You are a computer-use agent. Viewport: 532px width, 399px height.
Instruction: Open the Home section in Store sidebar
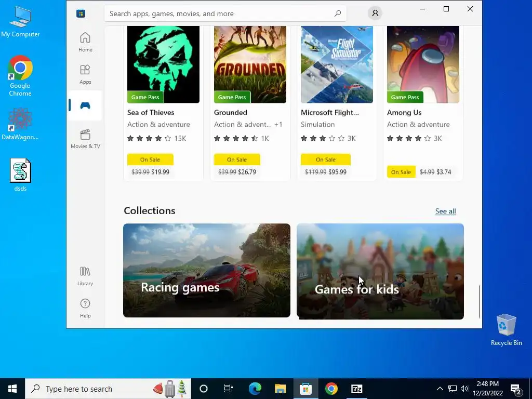tap(85, 42)
